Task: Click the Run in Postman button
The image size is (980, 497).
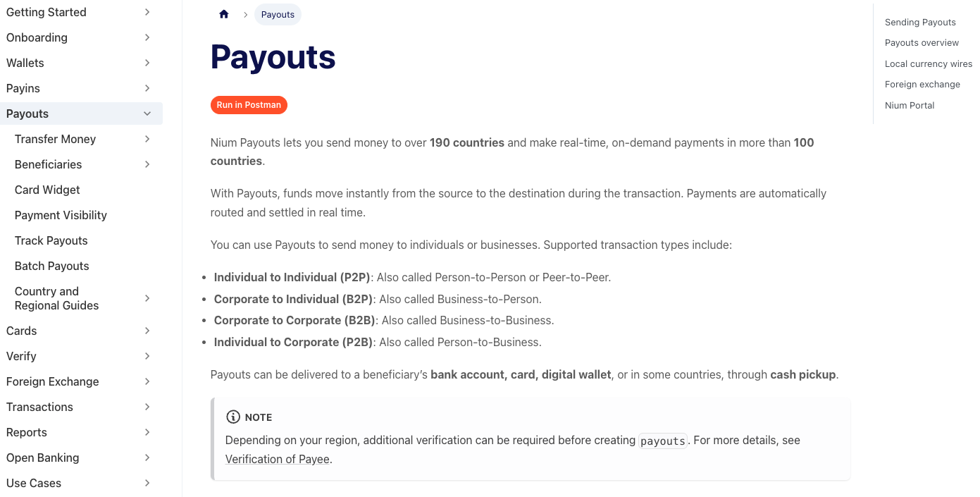Action: click(x=249, y=105)
